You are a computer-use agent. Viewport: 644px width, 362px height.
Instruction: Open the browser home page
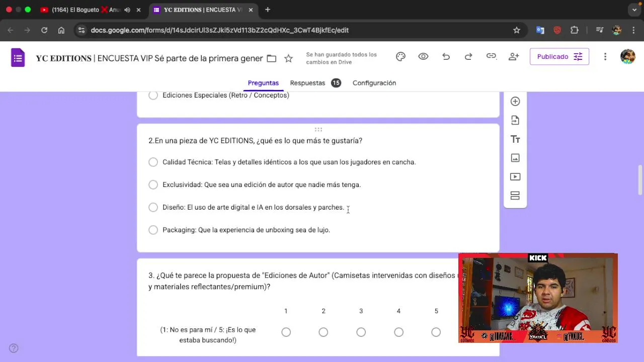61,30
